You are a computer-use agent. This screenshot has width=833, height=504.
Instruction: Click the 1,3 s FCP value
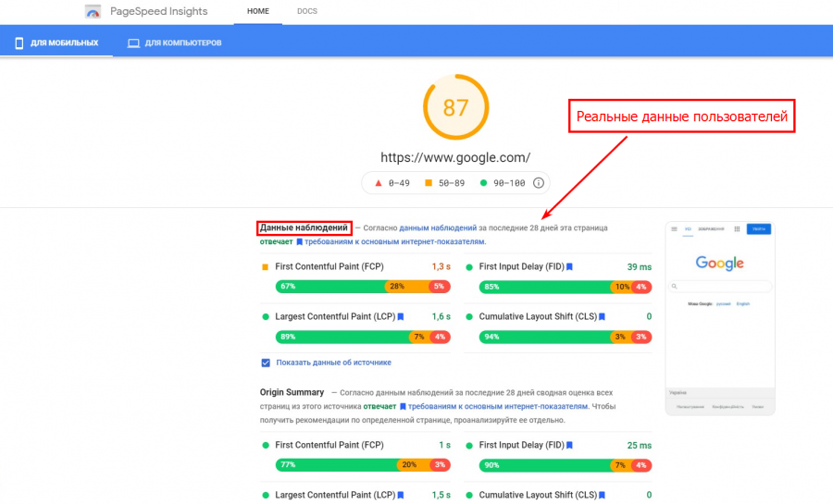[x=441, y=267]
